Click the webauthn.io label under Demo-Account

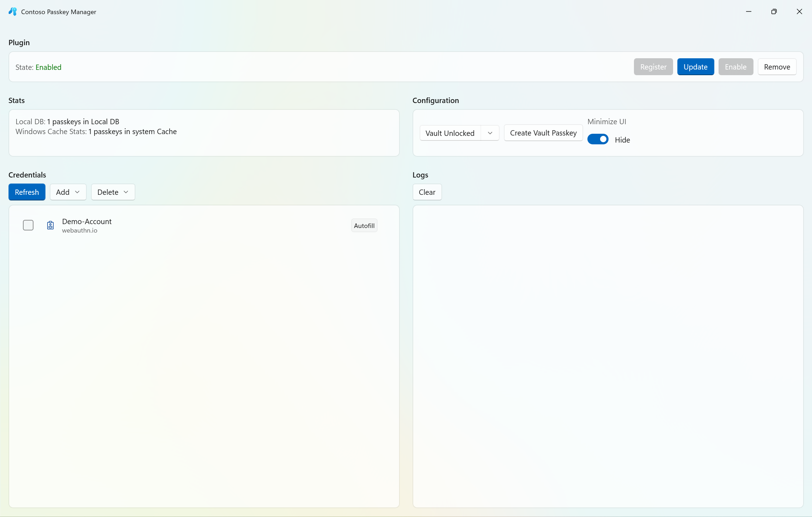80,230
